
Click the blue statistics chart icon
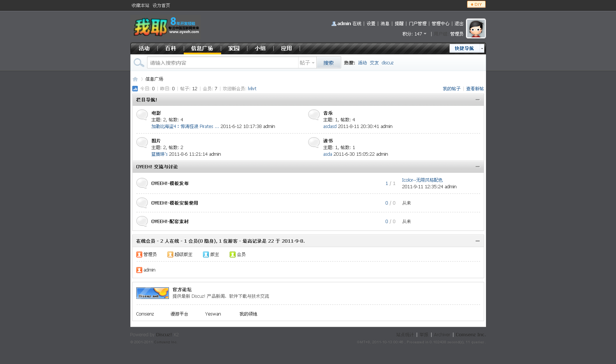point(135,89)
